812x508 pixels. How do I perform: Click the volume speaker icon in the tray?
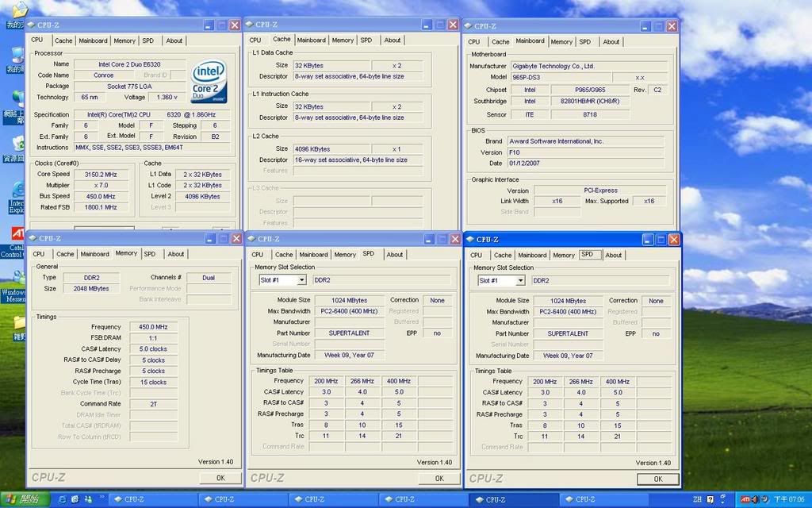point(755,499)
